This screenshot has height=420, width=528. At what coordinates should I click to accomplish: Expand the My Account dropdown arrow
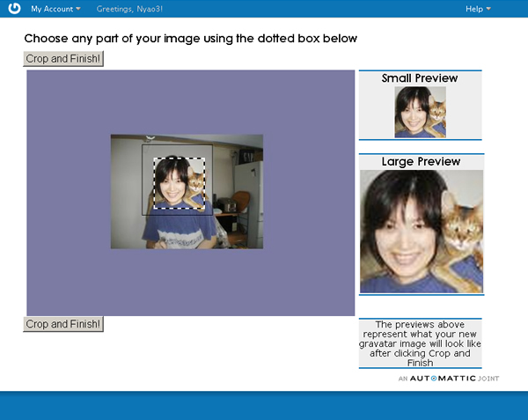(x=78, y=9)
